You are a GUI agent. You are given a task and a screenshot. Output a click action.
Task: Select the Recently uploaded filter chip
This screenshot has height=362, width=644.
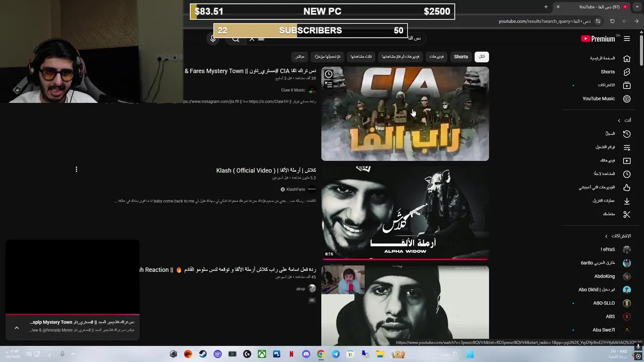[328, 57]
